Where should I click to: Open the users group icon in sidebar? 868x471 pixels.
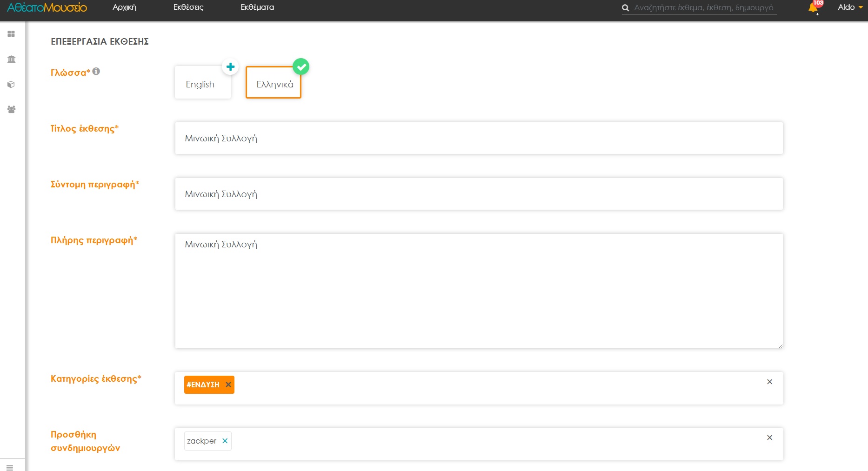pos(11,109)
